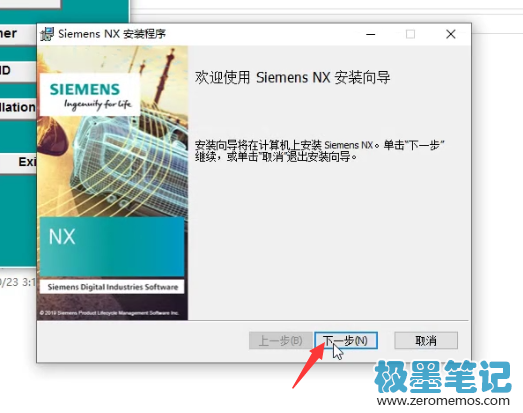Click the installer description paragraph text
This screenshot has height=413, width=523.
(x=320, y=151)
